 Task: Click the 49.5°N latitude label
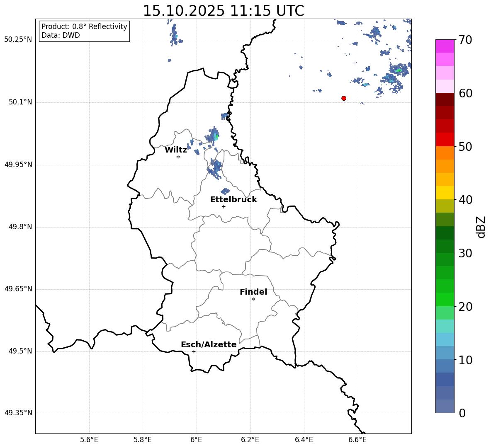coord(20,351)
